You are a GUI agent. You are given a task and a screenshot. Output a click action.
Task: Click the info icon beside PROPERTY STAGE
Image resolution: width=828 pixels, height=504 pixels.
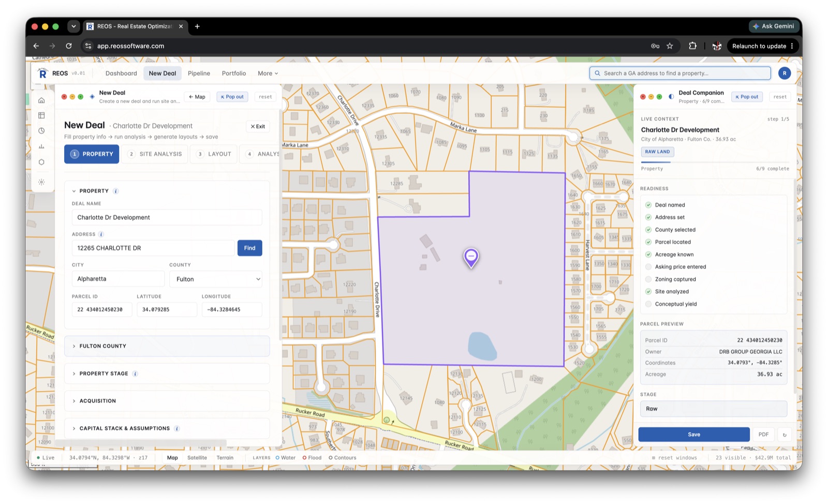tap(135, 374)
